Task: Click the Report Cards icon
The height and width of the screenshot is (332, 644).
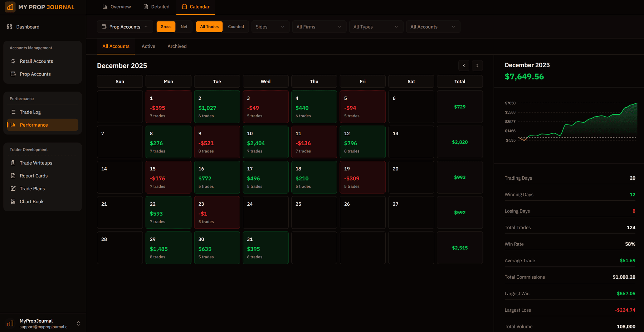Action: coord(14,175)
